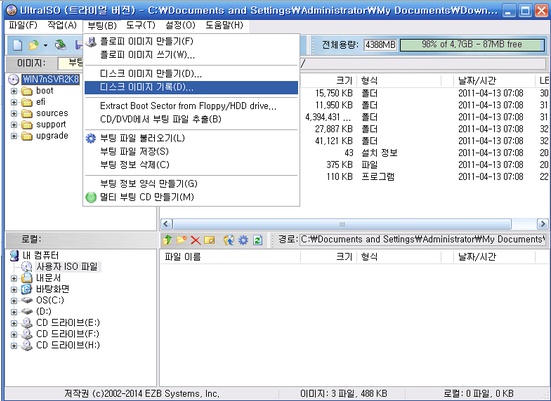Click the local refresh icon

coord(258,240)
